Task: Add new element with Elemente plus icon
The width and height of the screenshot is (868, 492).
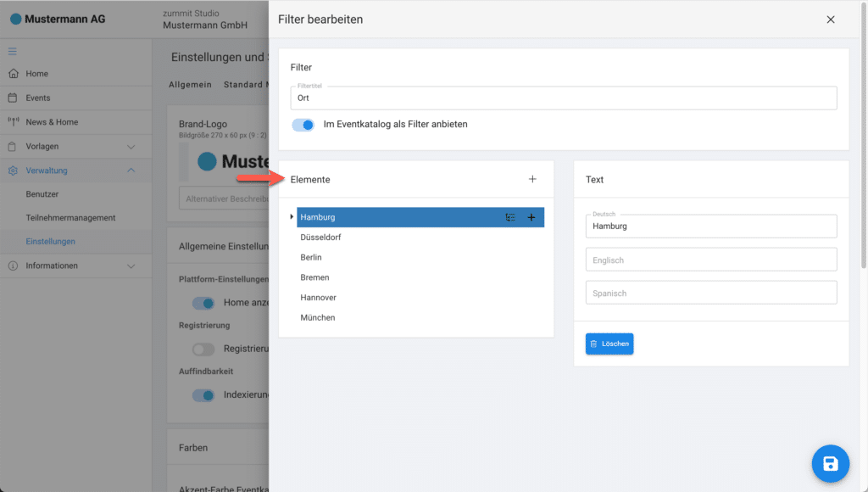Action: click(x=532, y=179)
